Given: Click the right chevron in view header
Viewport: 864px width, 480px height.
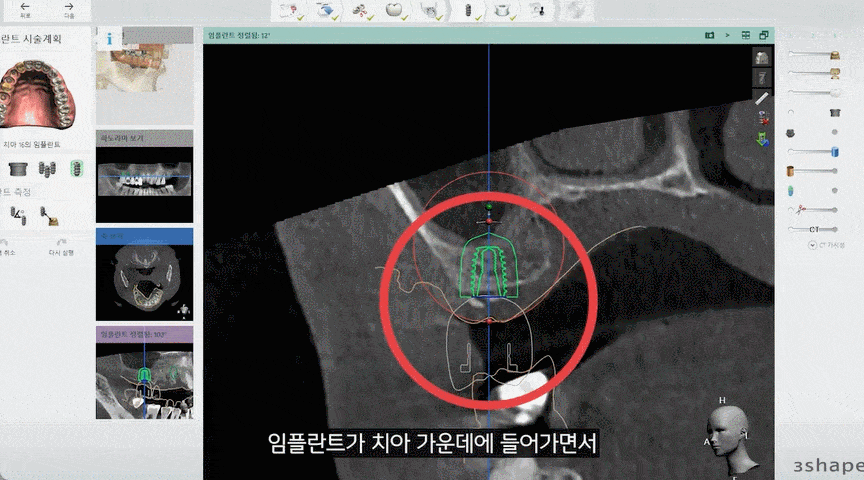Looking at the screenshot, I should coord(727,35).
